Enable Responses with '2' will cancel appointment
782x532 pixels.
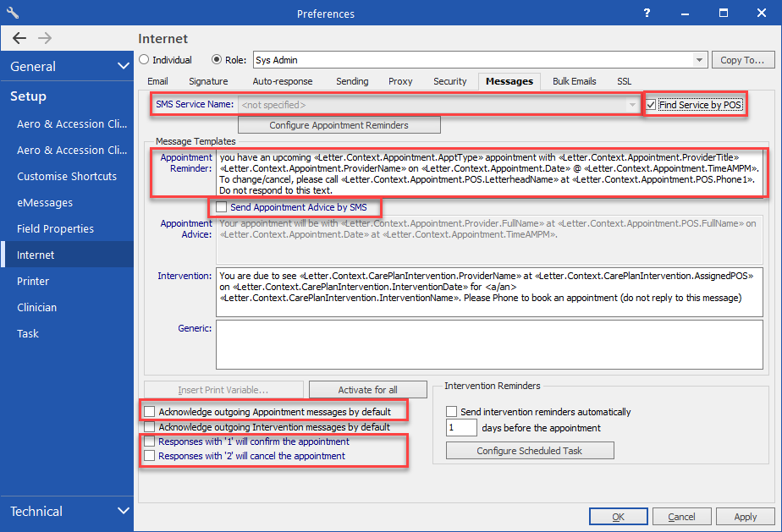(149, 456)
